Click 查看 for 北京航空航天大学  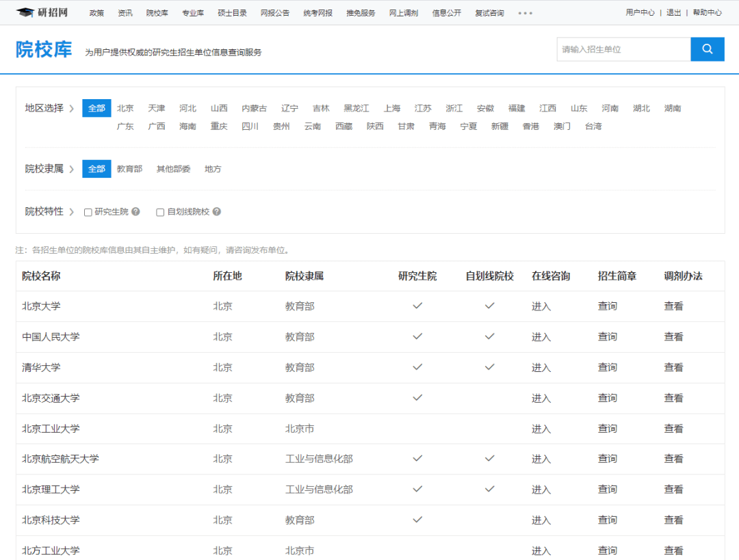[673, 459]
